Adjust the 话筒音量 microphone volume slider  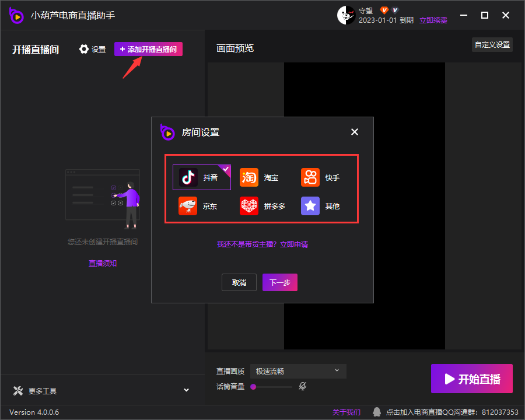pyautogui.click(x=271, y=387)
